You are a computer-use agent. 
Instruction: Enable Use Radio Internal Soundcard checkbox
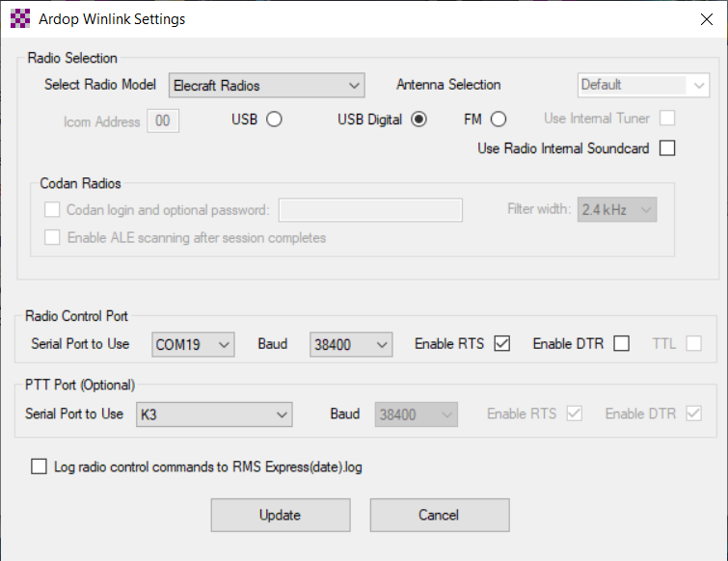click(x=666, y=148)
